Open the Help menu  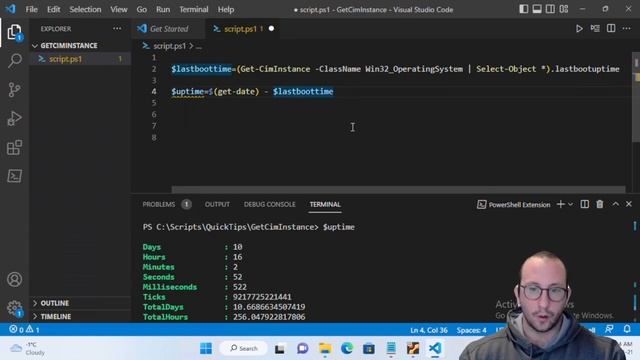[x=226, y=9]
